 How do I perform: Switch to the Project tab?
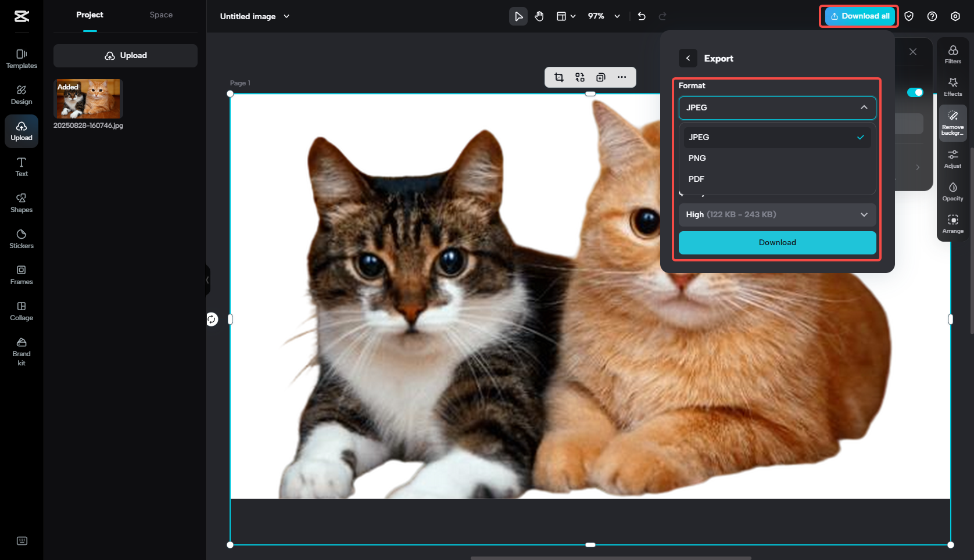89,15
